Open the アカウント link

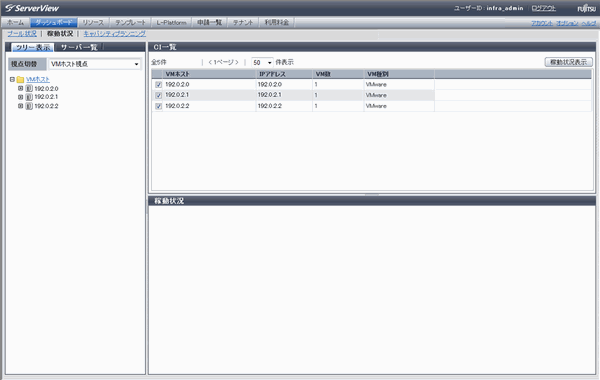pyautogui.click(x=542, y=23)
